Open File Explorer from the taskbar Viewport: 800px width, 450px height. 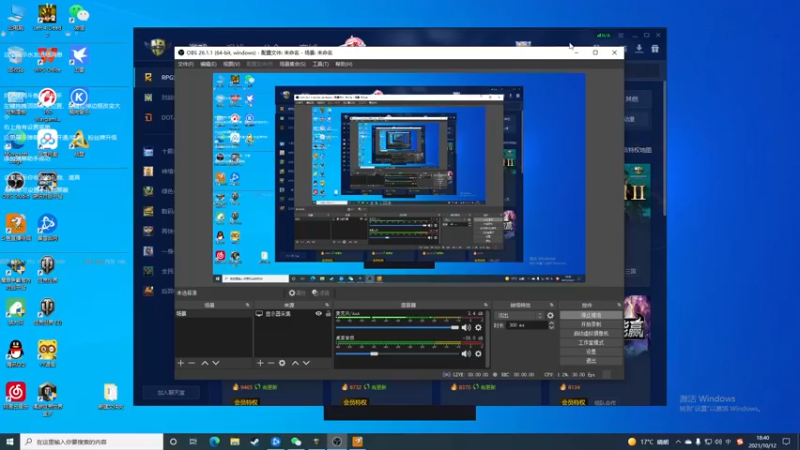(235, 441)
